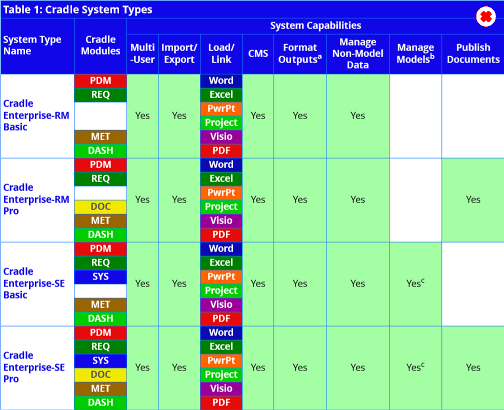Click Manage Models Yes in Enterprise-SE Basic row

point(415,283)
